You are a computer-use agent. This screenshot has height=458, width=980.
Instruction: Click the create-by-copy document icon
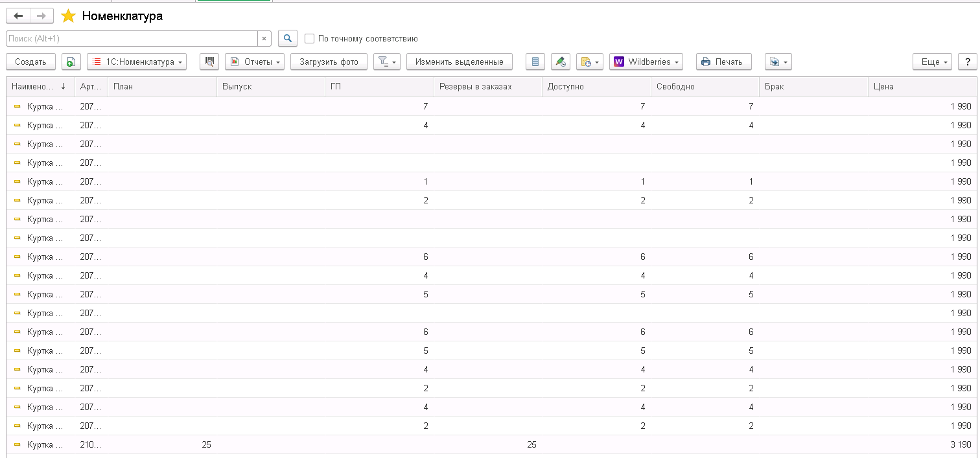pyautogui.click(x=71, y=62)
